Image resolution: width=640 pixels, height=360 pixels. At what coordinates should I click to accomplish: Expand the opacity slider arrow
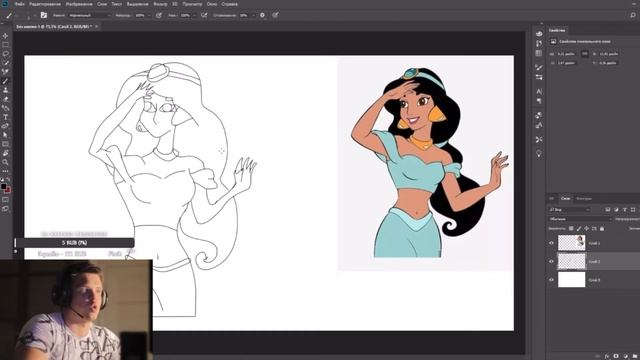(149, 16)
